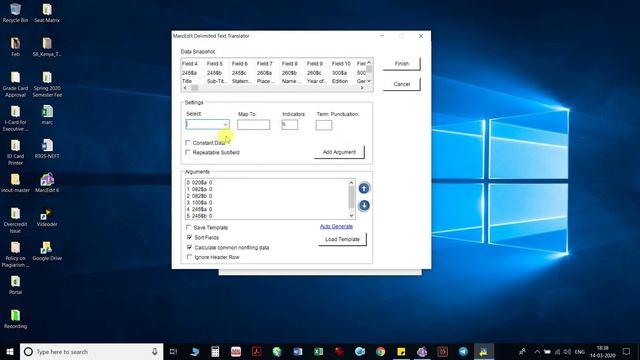Click the volume icon in system tray

567,351
